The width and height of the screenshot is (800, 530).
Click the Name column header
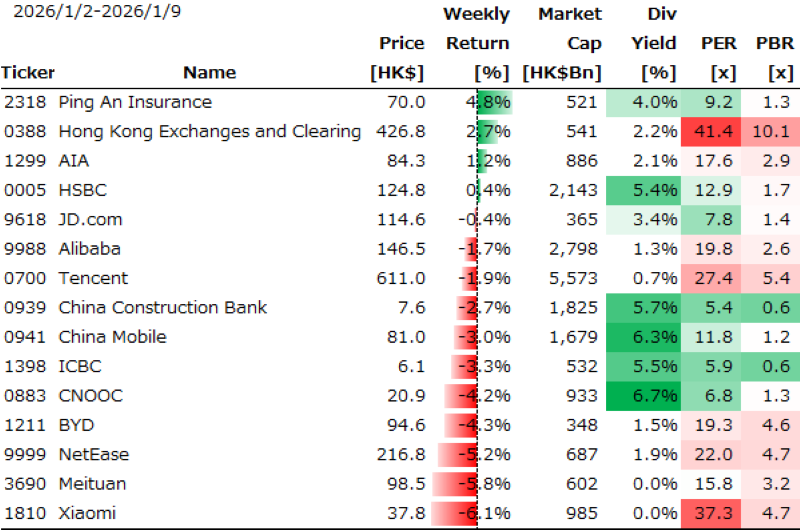(210, 72)
